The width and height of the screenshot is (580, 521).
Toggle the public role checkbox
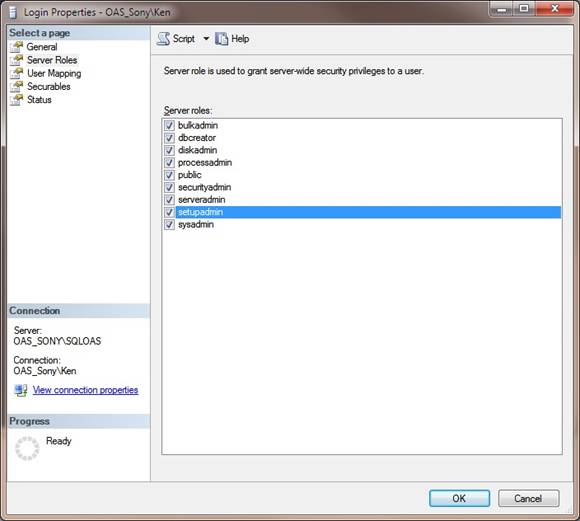click(x=169, y=175)
